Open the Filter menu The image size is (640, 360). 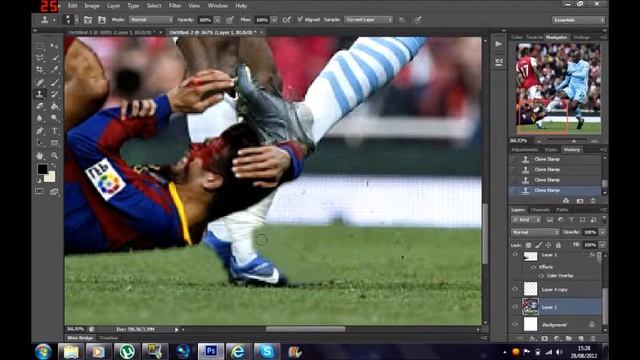175,6
